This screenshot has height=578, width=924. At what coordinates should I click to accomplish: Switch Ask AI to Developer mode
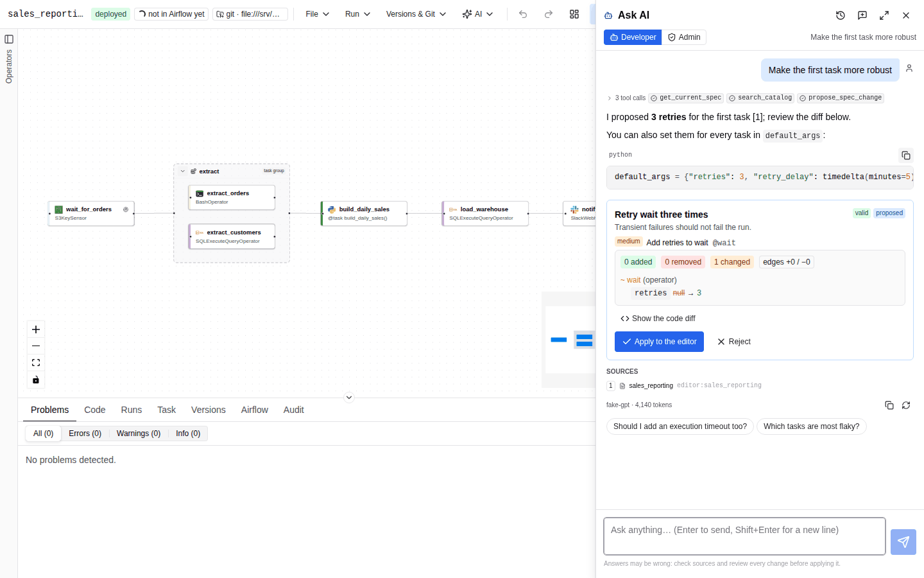tap(633, 37)
